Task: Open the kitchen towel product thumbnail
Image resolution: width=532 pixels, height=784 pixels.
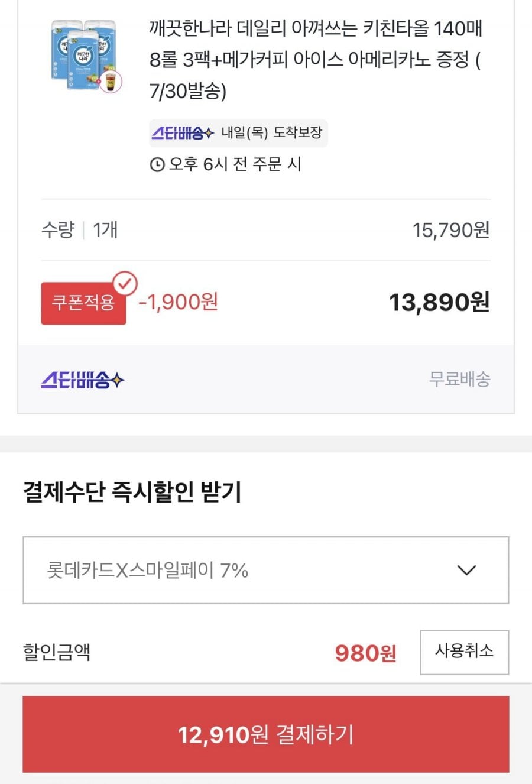Action: tap(86, 56)
